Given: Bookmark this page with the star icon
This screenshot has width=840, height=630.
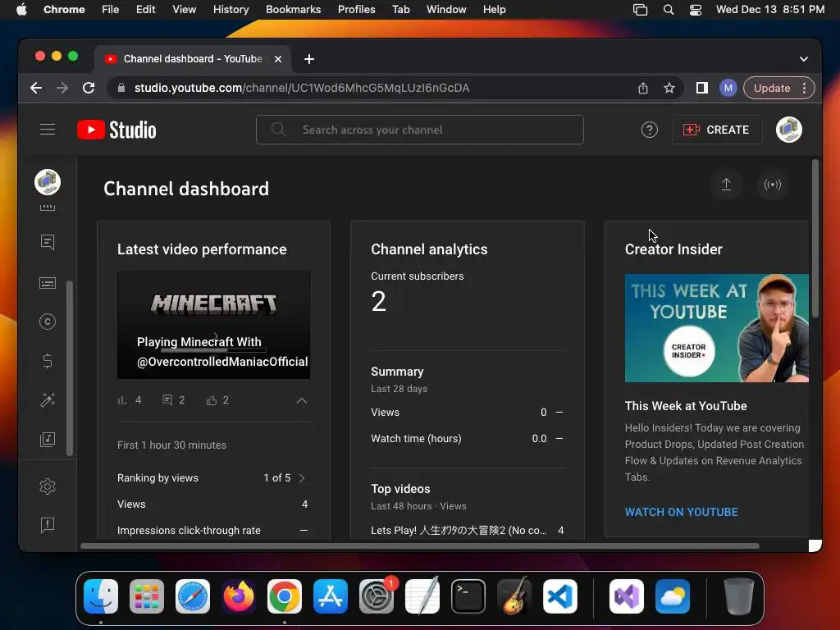Looking at the screenshot, I should pos(669,89).
